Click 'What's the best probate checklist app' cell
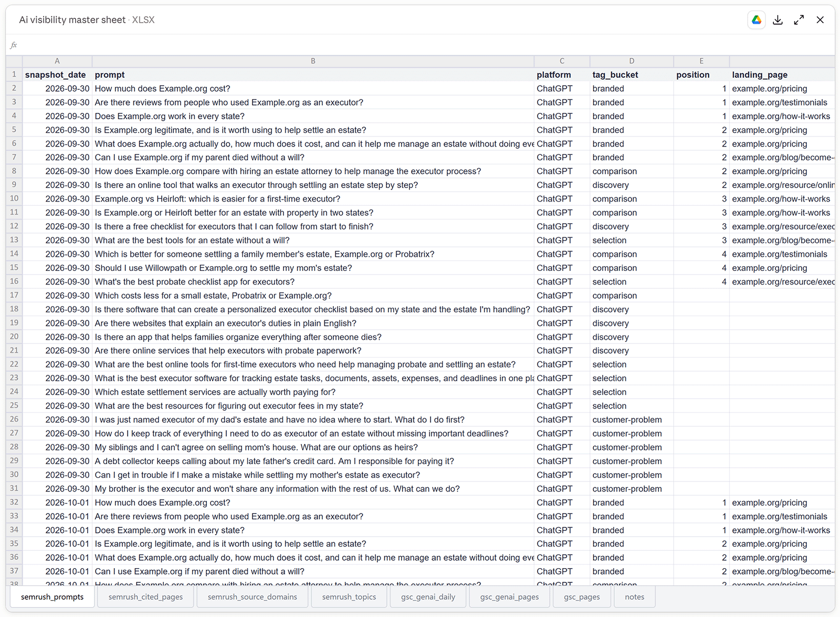Screen dimensions: 840x617 (x=313, y=281)
